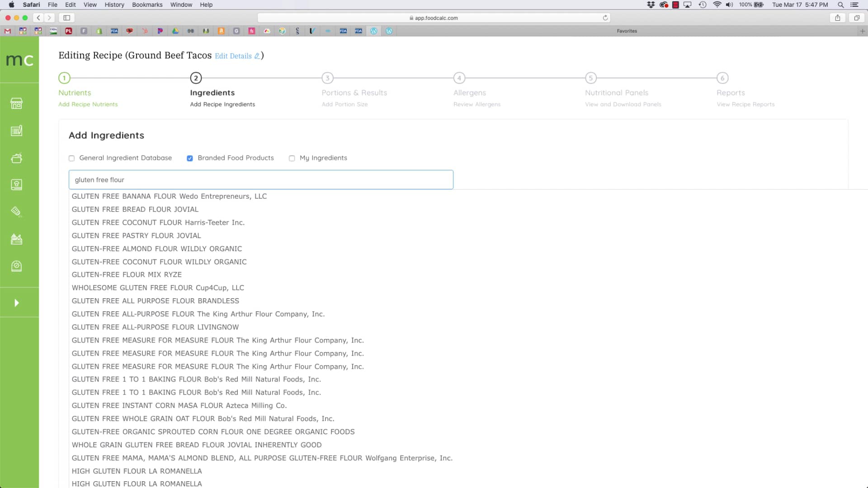Open the Amazon bookmark icon
The image size is (868, 488).
(x=221, y=31)
